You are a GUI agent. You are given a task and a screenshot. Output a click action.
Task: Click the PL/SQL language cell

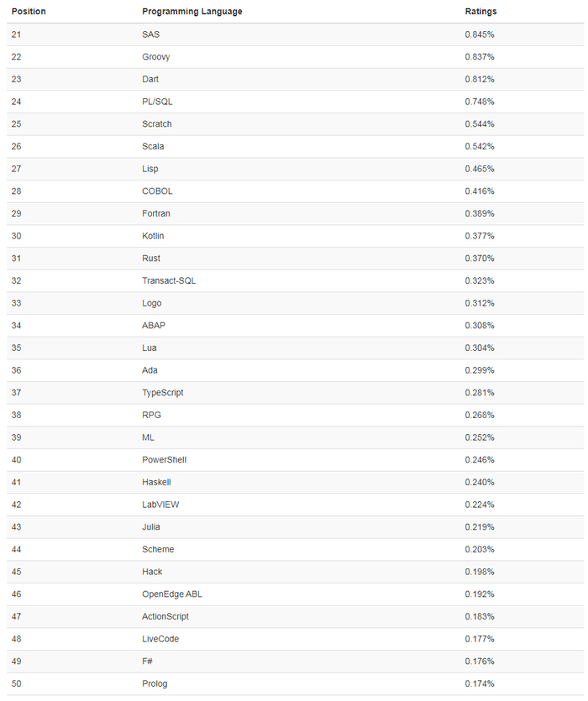pos(158,102)
